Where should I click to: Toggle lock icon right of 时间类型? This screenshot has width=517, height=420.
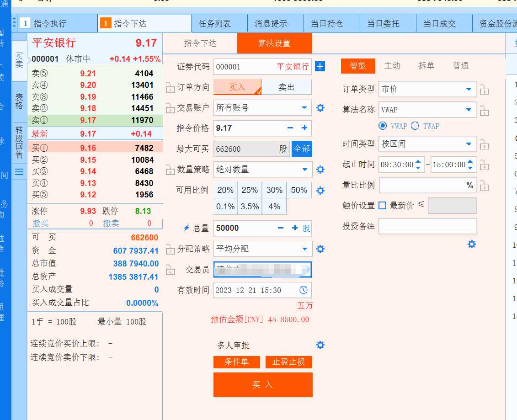[485, 144]
